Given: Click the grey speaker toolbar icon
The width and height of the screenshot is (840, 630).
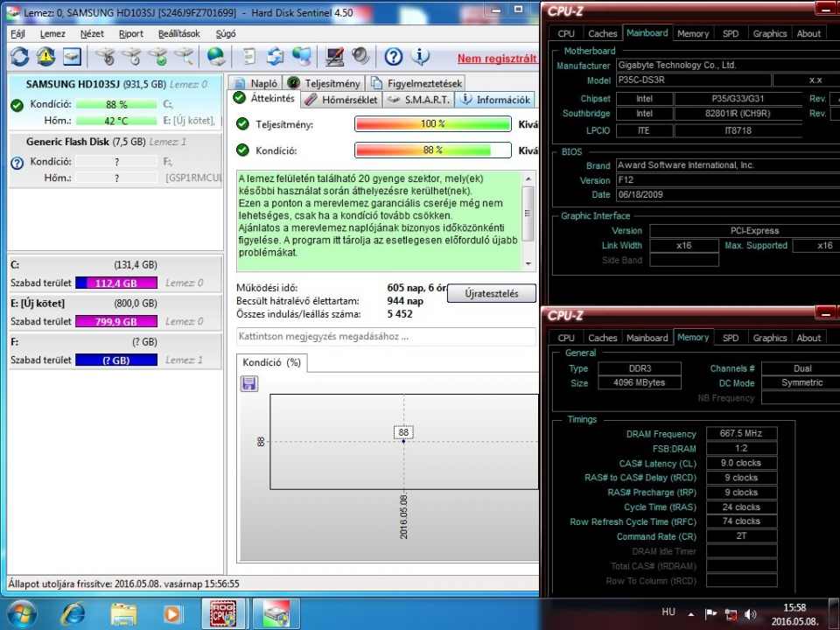Looking at the screenshot, I should pyautogui.click(x=360, y=56).
